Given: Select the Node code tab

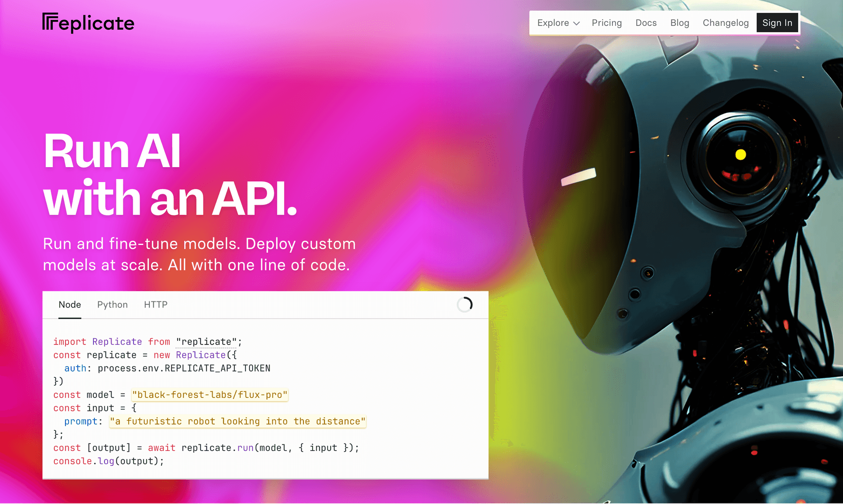Looking at the screenshot, I should [70, 304].
